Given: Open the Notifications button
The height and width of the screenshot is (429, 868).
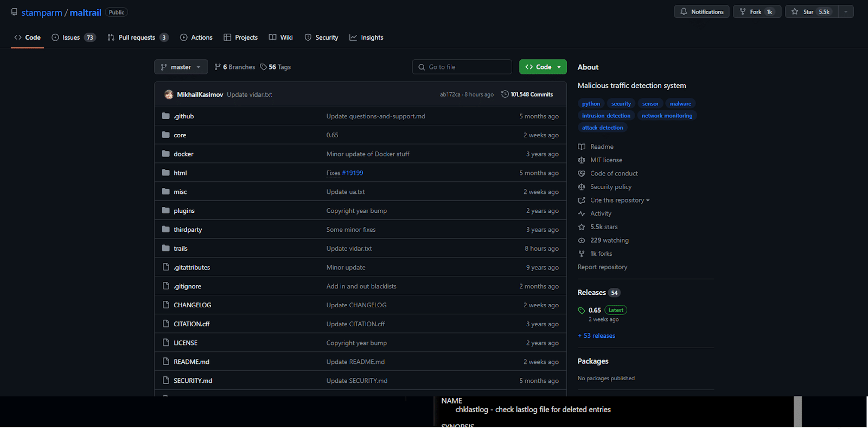Looking at the screenshot, I should click(702, 12).
